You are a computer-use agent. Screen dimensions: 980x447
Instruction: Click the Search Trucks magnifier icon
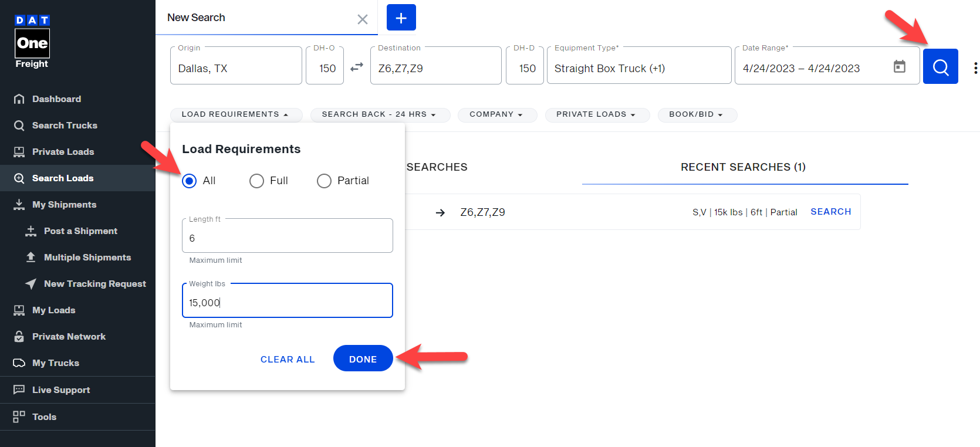[19, 126]
